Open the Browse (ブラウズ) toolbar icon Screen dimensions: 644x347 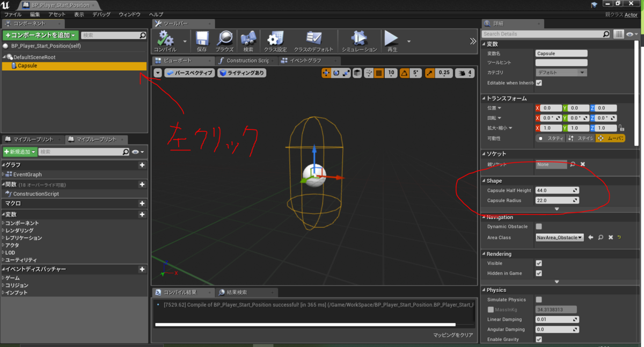[225, 39]
